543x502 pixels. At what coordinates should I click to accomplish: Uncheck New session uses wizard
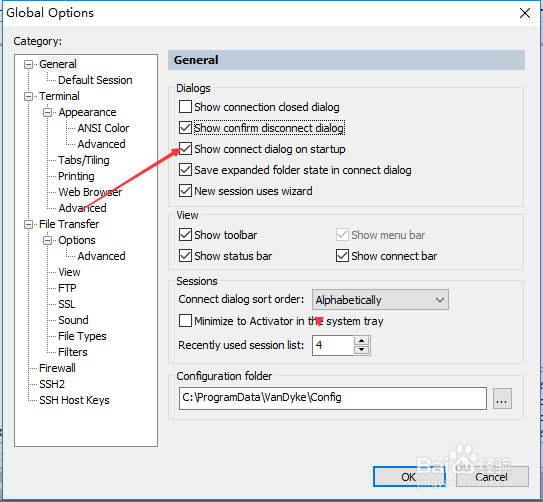(185, 191)
